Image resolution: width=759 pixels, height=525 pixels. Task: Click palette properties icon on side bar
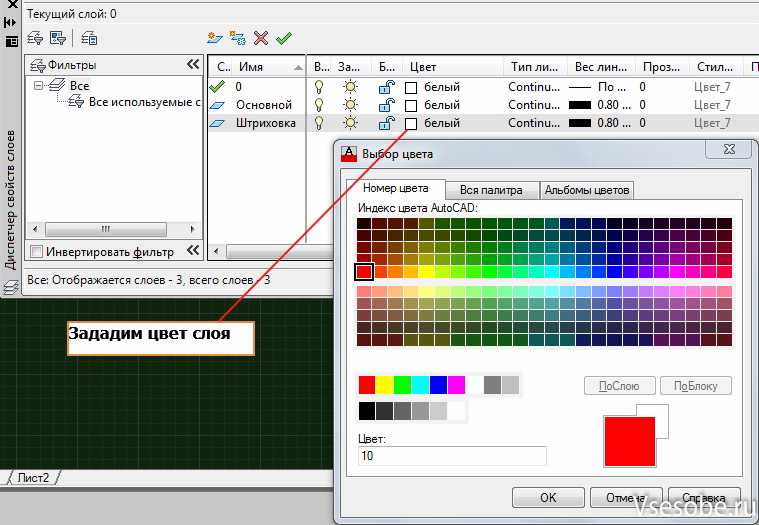tap(11, 42)
